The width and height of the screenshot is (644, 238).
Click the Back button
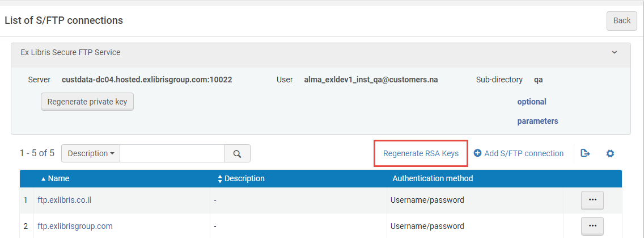coord(621,20)
